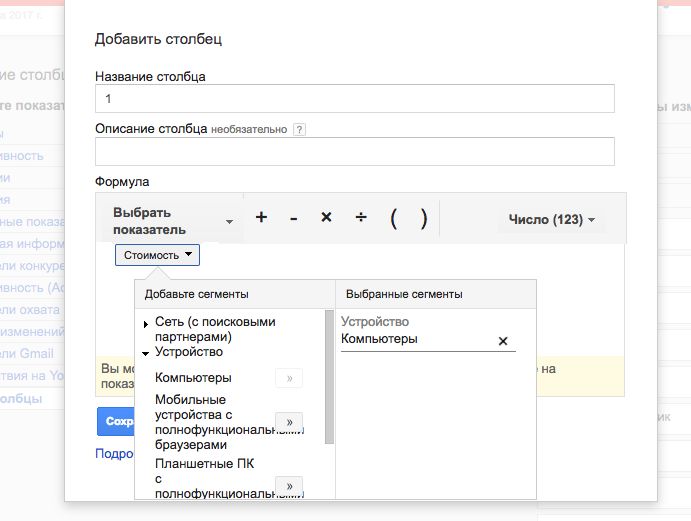Click the Название столбца input field
691x521 pixels.
click(x=355, y=98)
